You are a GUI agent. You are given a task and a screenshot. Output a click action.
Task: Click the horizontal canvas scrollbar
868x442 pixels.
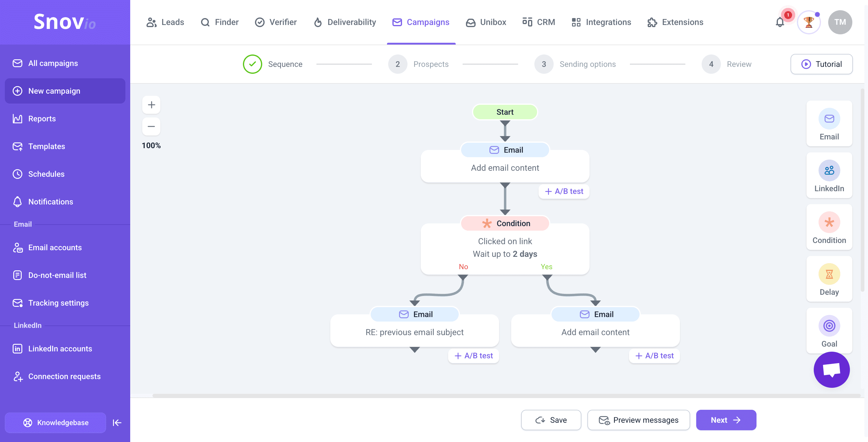(x=505, y=396)
